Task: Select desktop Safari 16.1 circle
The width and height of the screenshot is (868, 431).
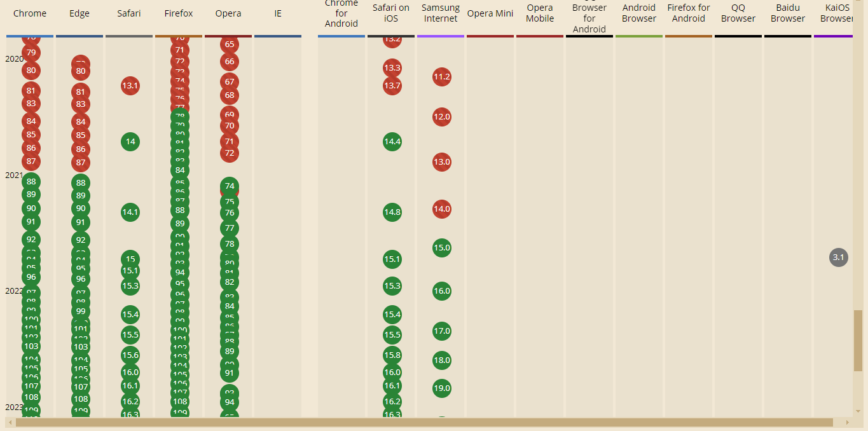Action: click(x=130, y=386)
